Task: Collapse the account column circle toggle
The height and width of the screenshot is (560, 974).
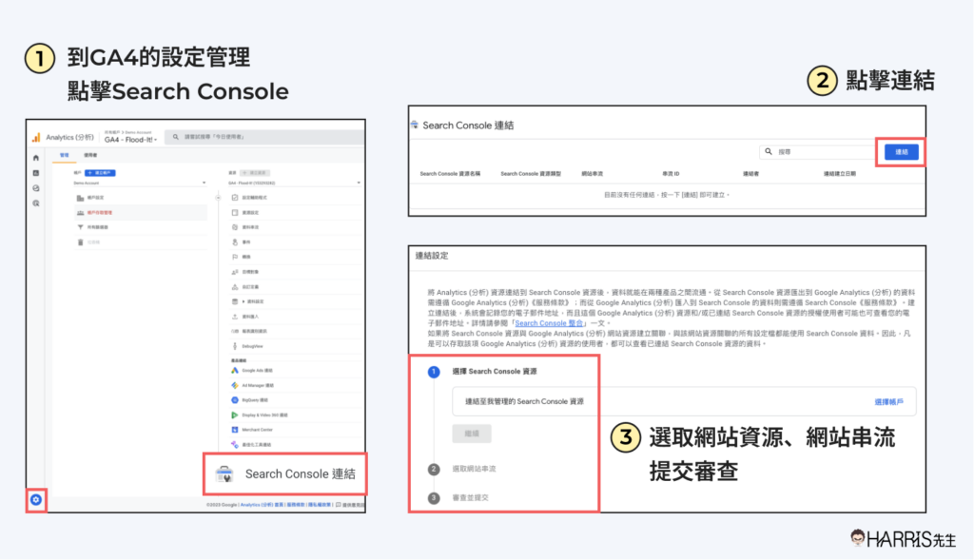Action: 218,198
